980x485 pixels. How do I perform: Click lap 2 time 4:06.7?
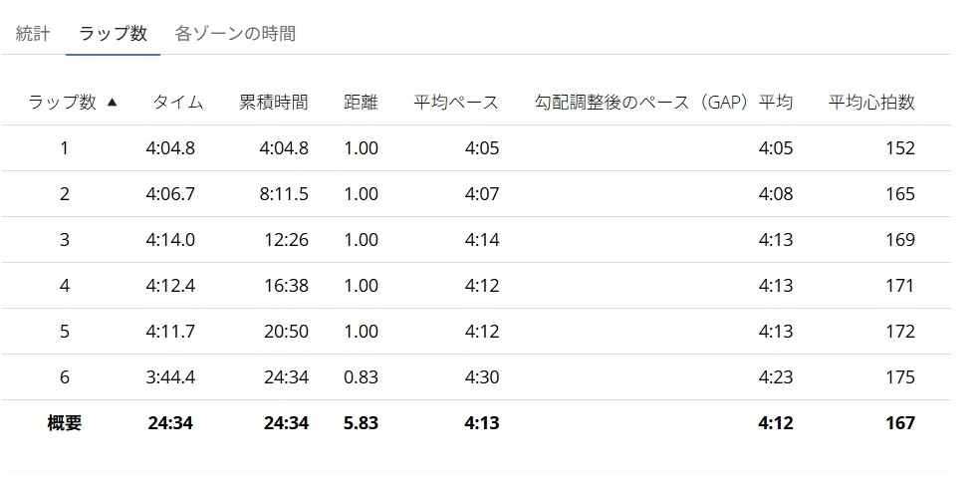click(170, 194)
